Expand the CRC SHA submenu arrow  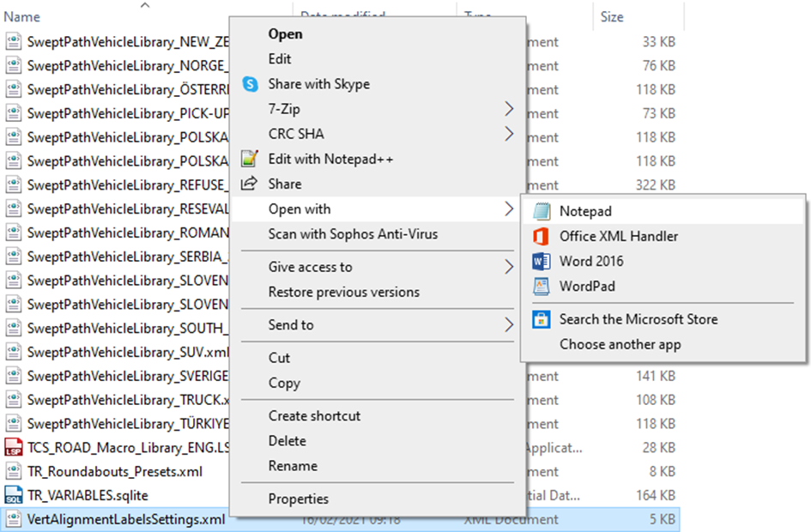tap(509, 134)
